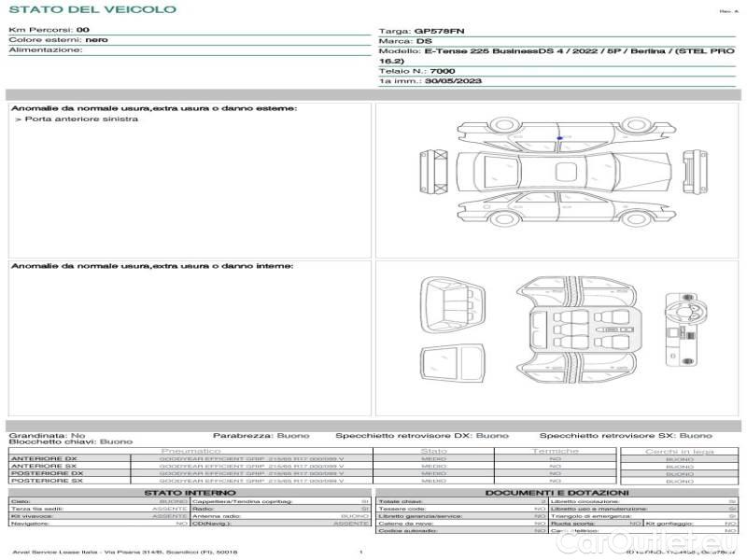Click the STATO INTERNO section header
The height and width of the screenshot is (560, 747).
(190, 493)
